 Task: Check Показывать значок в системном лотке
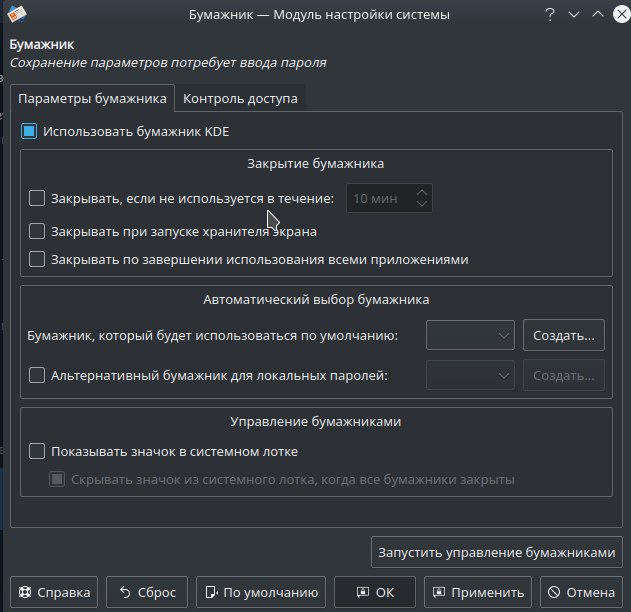coord(37,451)
